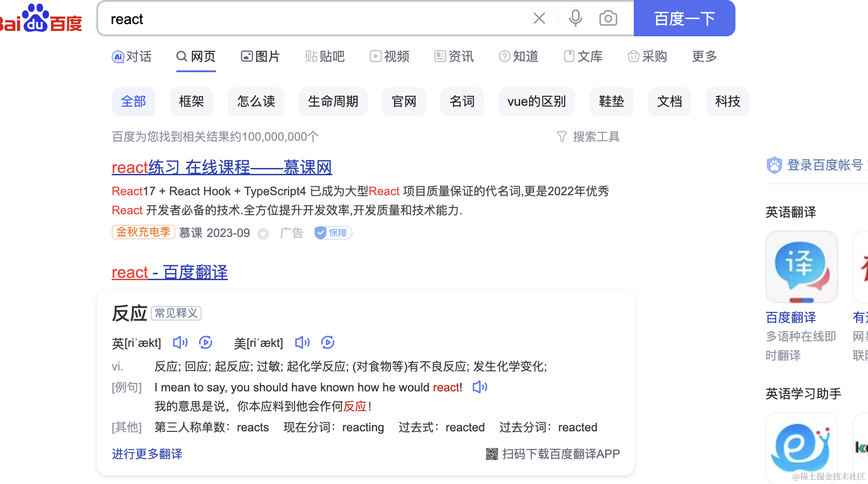The image size is (868, 484).
Task: Select the vue的区别 filter chip
Action: coord(536,102)
